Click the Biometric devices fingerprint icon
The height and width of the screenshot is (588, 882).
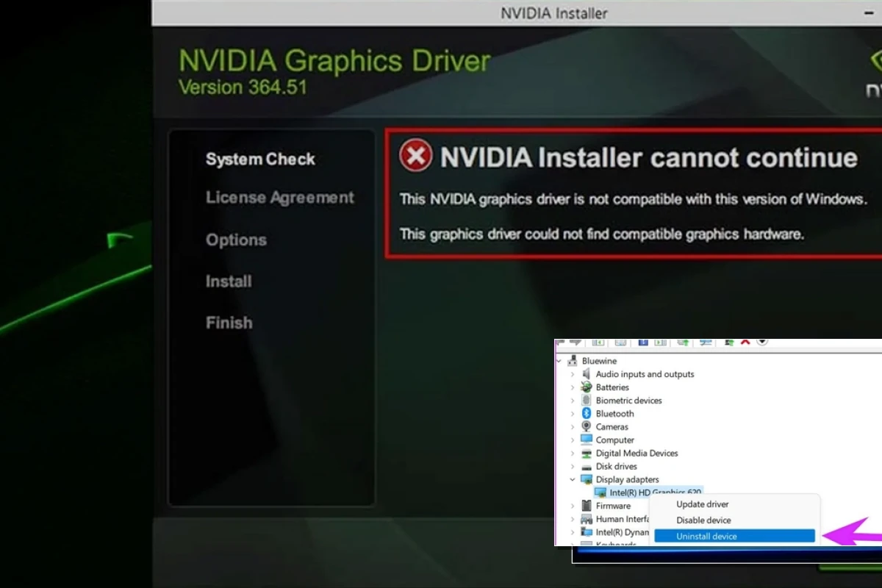[587, 401]
